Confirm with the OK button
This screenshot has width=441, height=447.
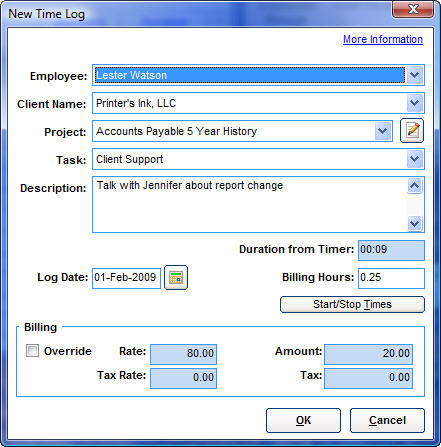pos(303,420)
